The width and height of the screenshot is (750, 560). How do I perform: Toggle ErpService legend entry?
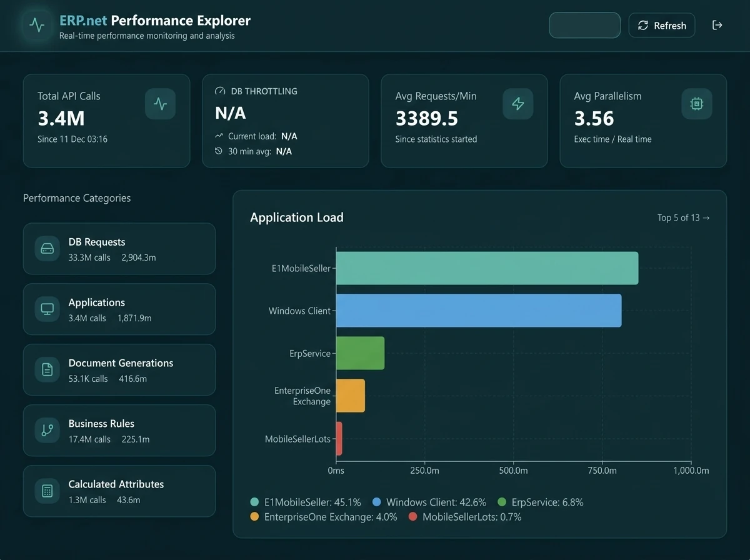tap(540, 502)
